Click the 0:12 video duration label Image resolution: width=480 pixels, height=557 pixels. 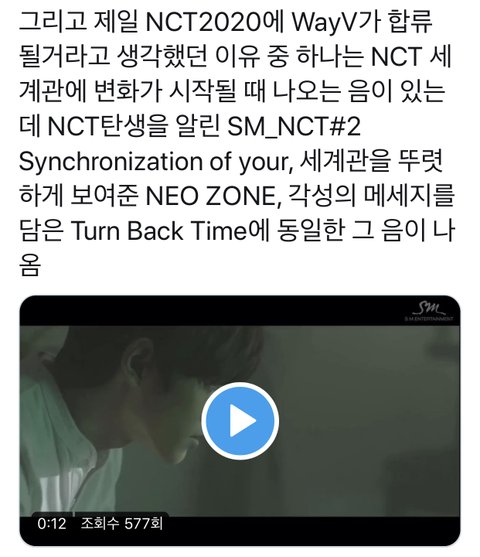click(52, 524)
